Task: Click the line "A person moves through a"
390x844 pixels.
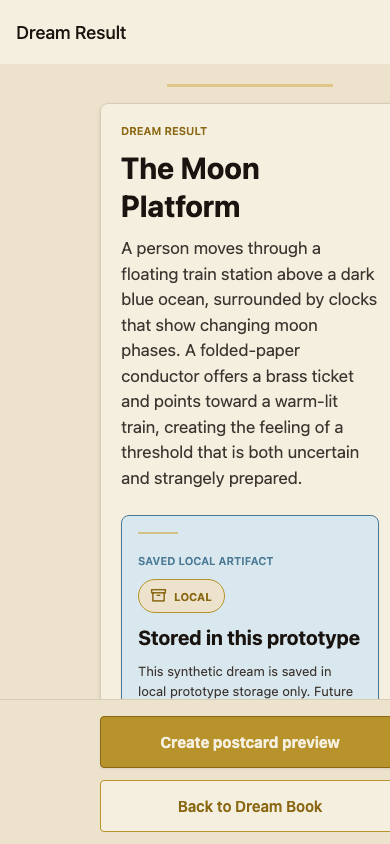Action: 221,249
